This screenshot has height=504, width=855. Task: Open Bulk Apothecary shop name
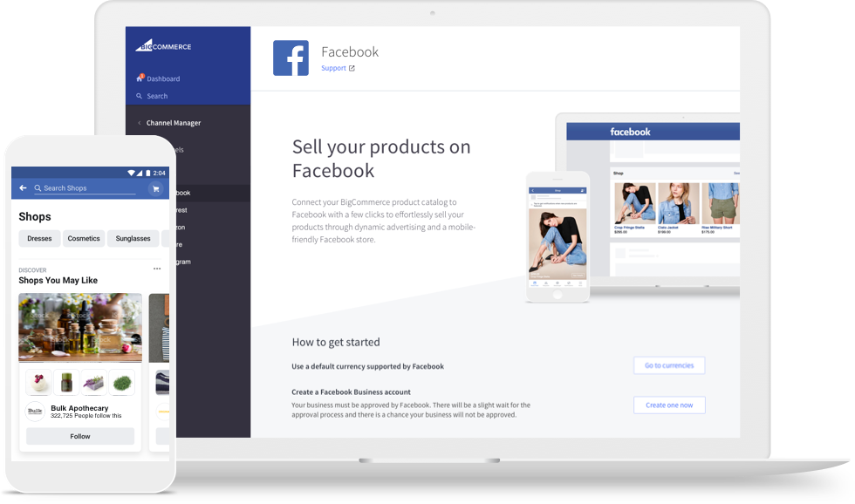click(x=79, y=407)
